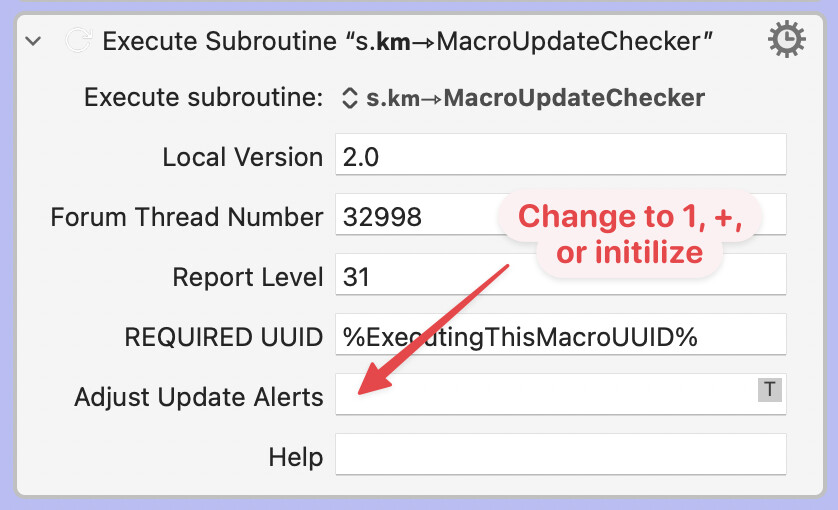838x510 pixels.
Task: Click the empty Adjust Update Alerts field
Action: click(x=545, y=397)
